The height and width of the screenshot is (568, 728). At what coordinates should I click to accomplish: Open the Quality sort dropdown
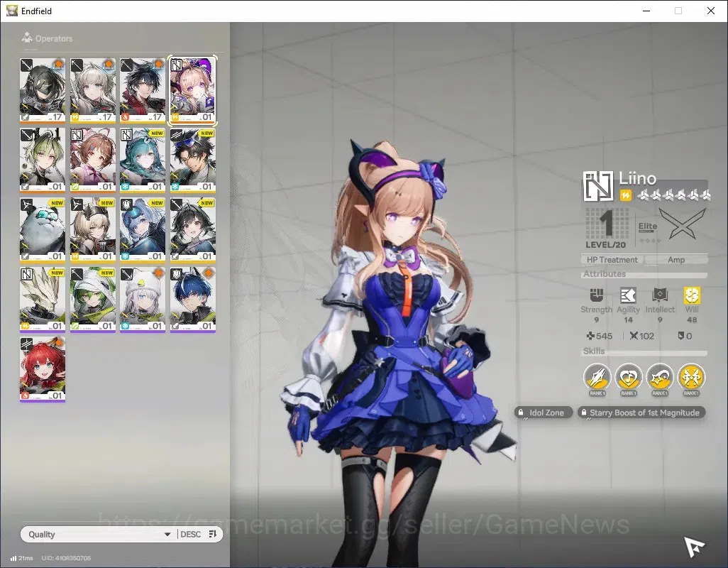click(99, 534)
